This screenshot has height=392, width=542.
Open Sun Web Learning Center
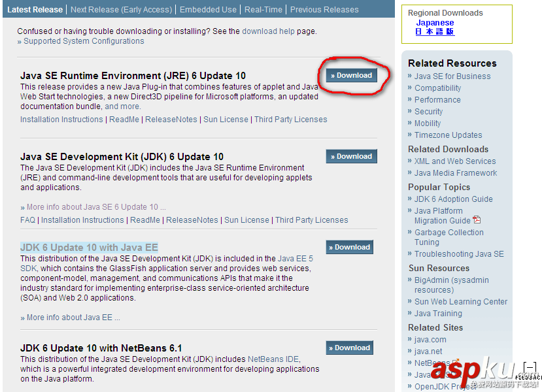pyautogui.click(x=461, y=302)
